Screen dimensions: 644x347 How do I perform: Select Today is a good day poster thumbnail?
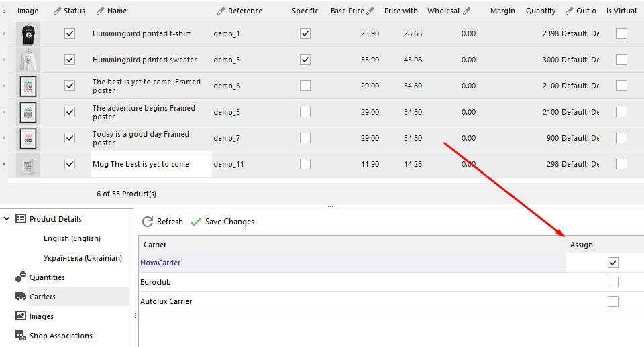click(x=28, y=138)
